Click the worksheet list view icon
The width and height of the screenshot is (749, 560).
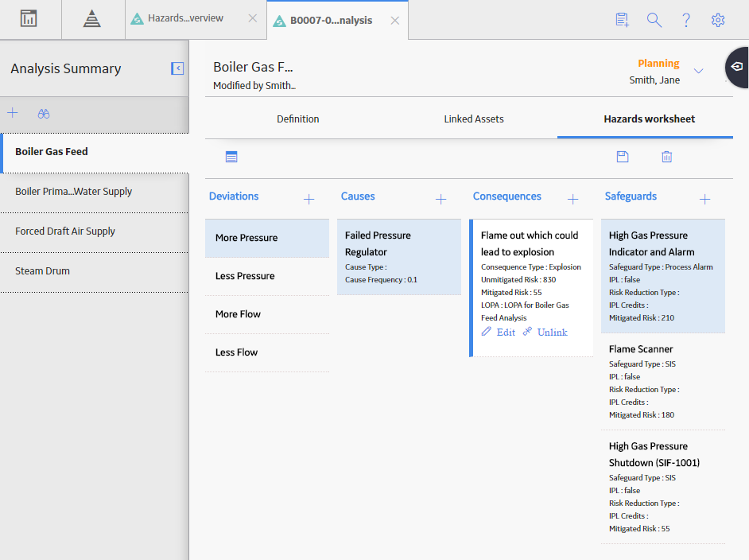pos(231,157)
